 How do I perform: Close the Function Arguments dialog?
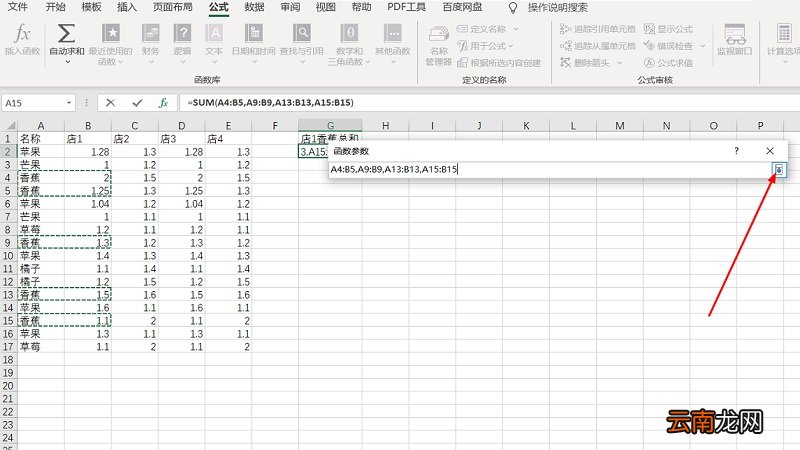(x=769, y=151)
